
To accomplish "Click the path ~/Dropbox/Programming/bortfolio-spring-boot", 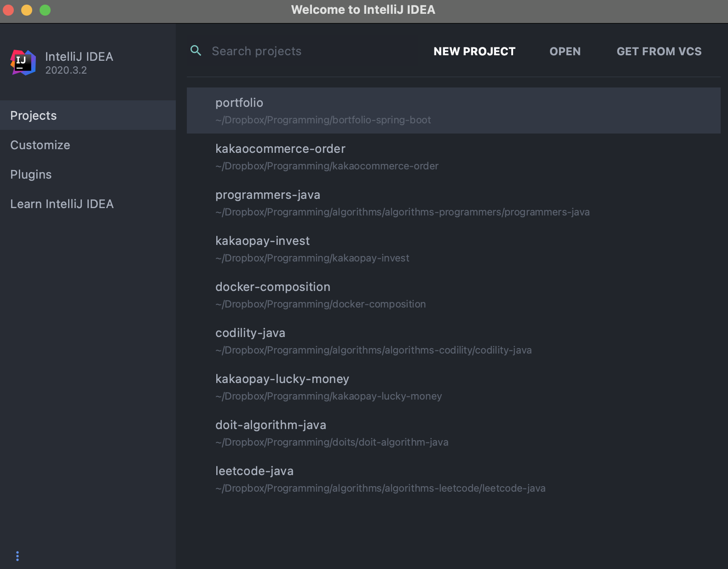I will [x=323, y=120].
